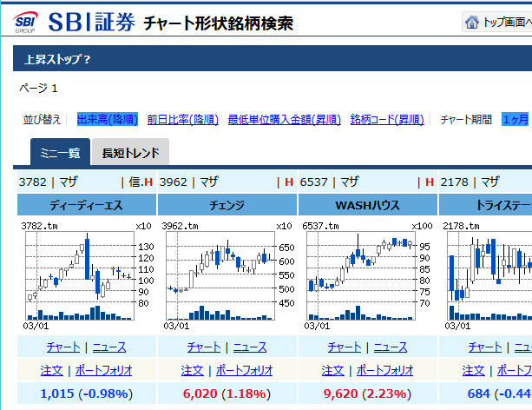Select the 1ヶ月 chart period
This screenshot has height=410, width=532.
[x=516, y=119]
